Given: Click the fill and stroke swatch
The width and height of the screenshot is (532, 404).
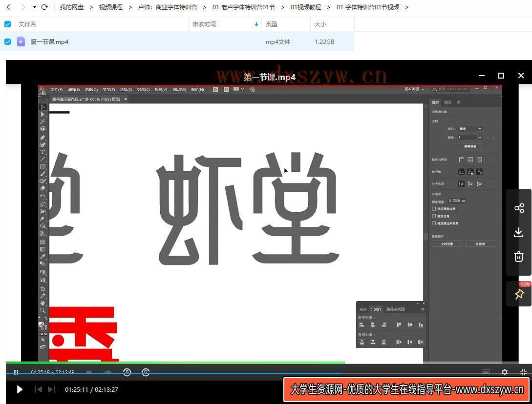Looking at the screenshot, I should click(43, 326).
